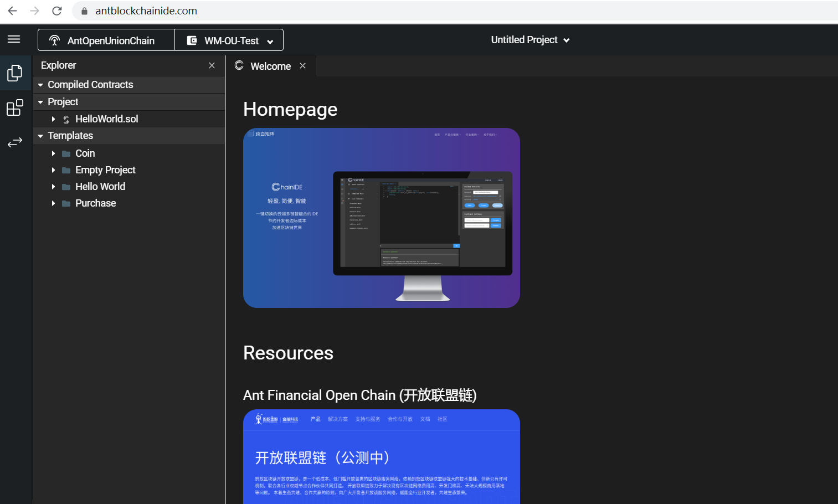Click the ChainIDE logo on Welcome tab
The height and width of the screenshot is (504, 838).
pyautogui.click(x=239, y=65)
